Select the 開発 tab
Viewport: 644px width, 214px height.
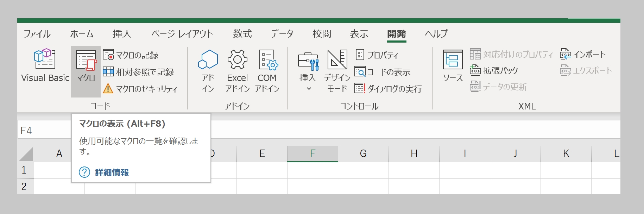pyautogui.click(x=397, y=34)
